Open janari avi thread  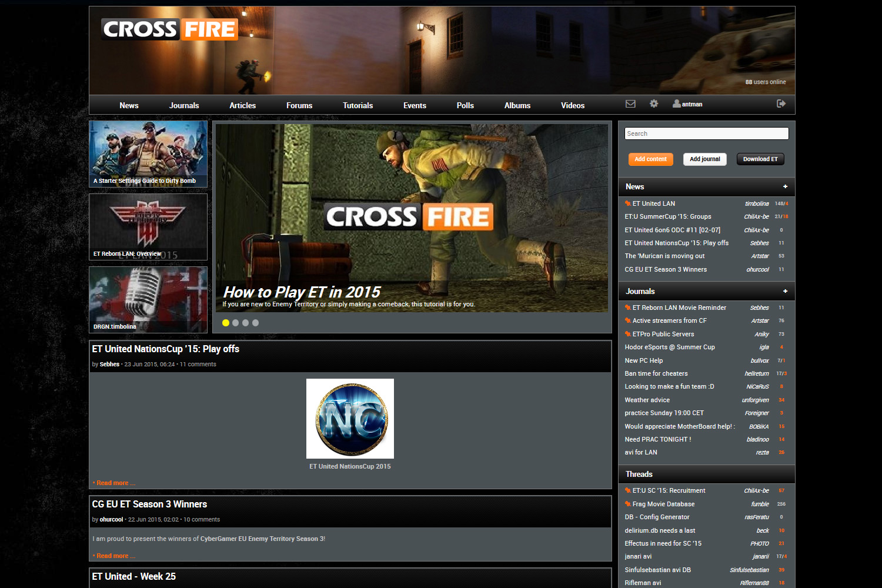coord(638,556)
